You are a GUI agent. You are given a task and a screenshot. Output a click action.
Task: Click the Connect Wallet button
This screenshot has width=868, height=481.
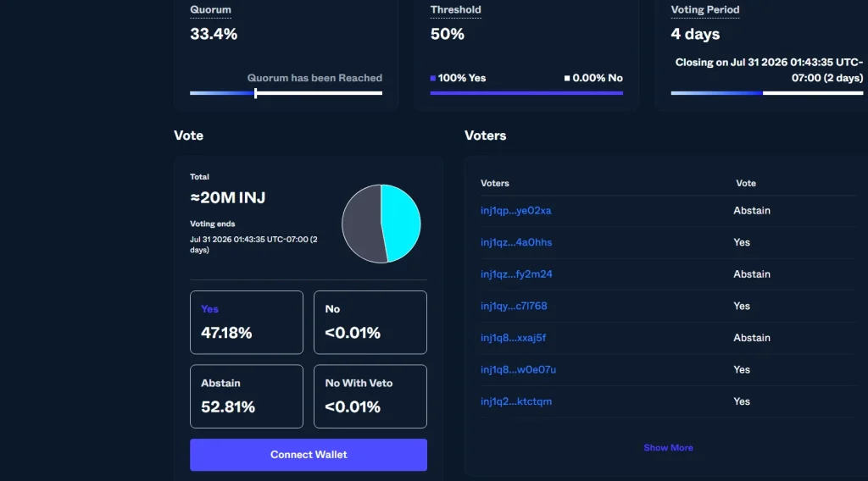point(309,455)
